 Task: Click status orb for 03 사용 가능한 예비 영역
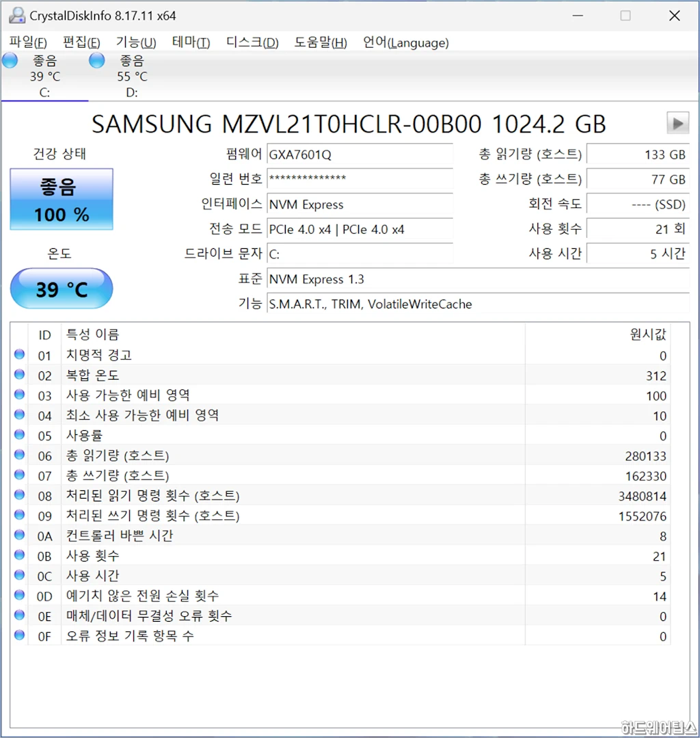pyautogui.click(x=19, y=394)
